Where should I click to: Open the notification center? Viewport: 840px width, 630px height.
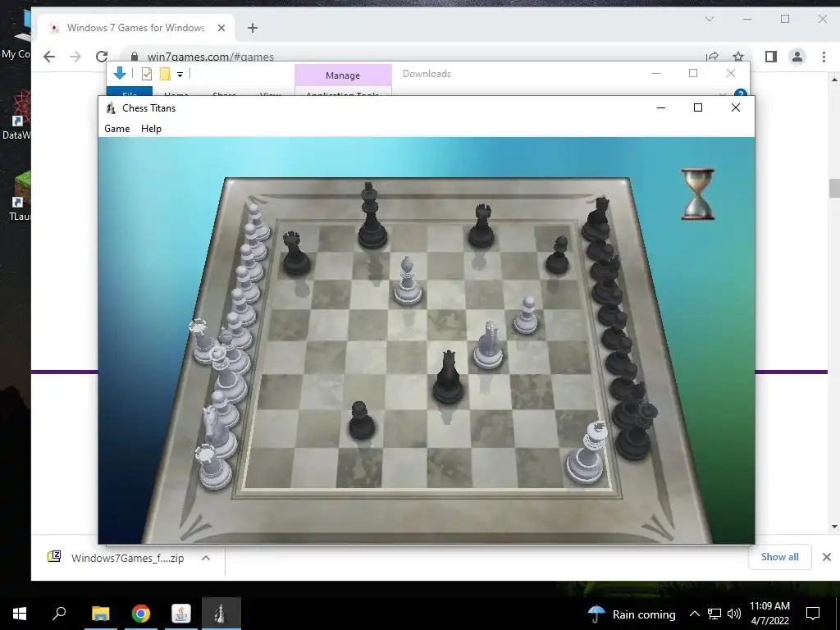(x=813, y=614)
